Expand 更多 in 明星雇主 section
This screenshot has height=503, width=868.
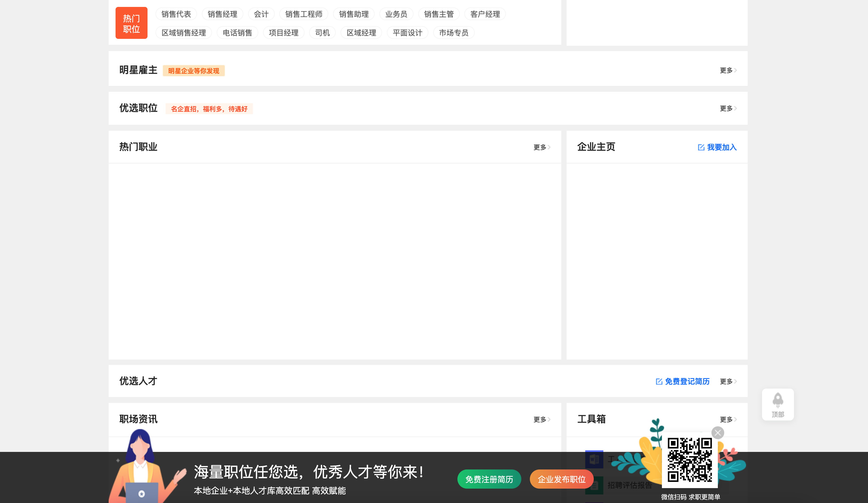click(728, 70)
